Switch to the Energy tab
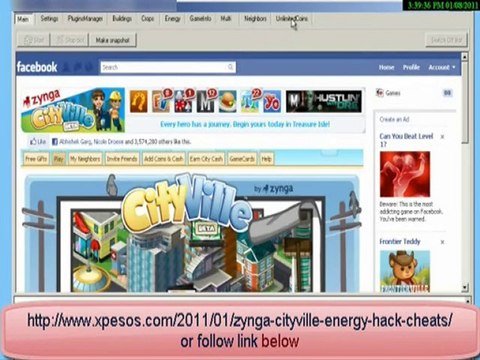The height and width of the screenshot is (360, 480). [173, 19]
